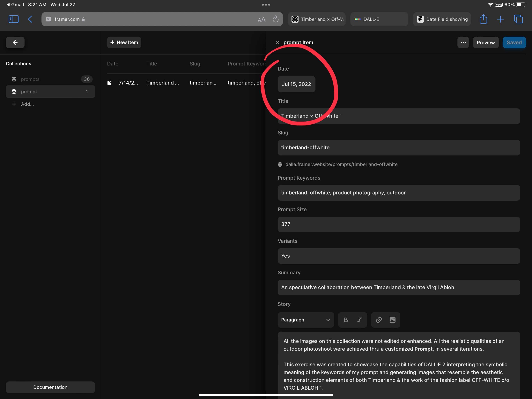Open the three-dot more options menu

coord(463,43)
